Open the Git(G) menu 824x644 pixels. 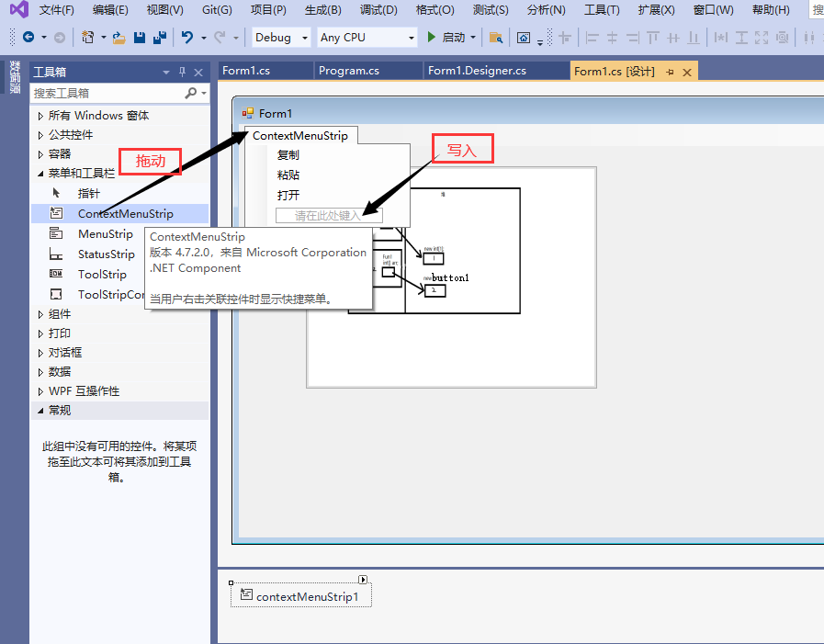coord(217,9)
